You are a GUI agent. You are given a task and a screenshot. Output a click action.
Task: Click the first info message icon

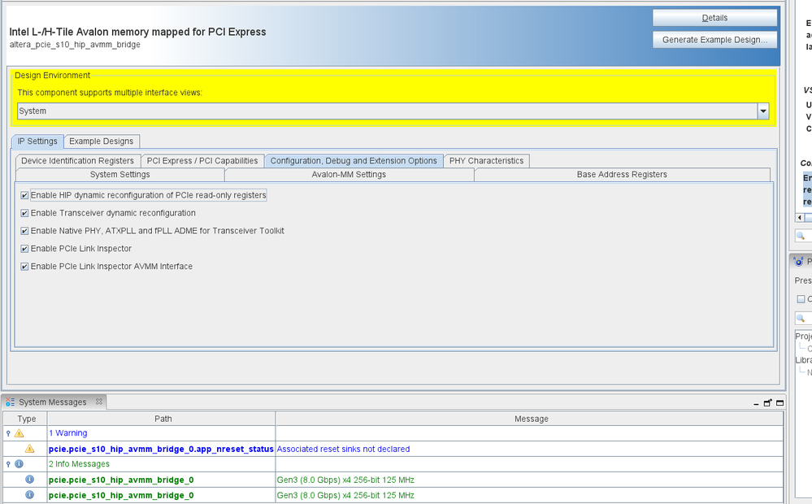tap(30, 480)
